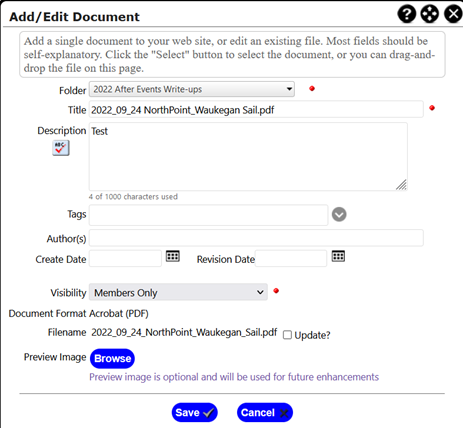The image size is (463, 428).
Task: Click the Browse button for Preview Image
Action: [112, 358]
